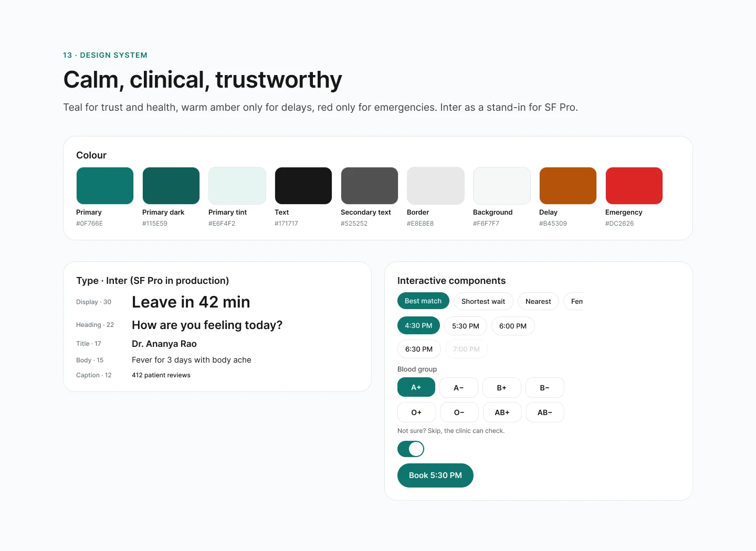The height and width of the screenshot is (551, 756).
Task: Click 'How are you feeling today?' heading
Action: click(x=207, y=325)
